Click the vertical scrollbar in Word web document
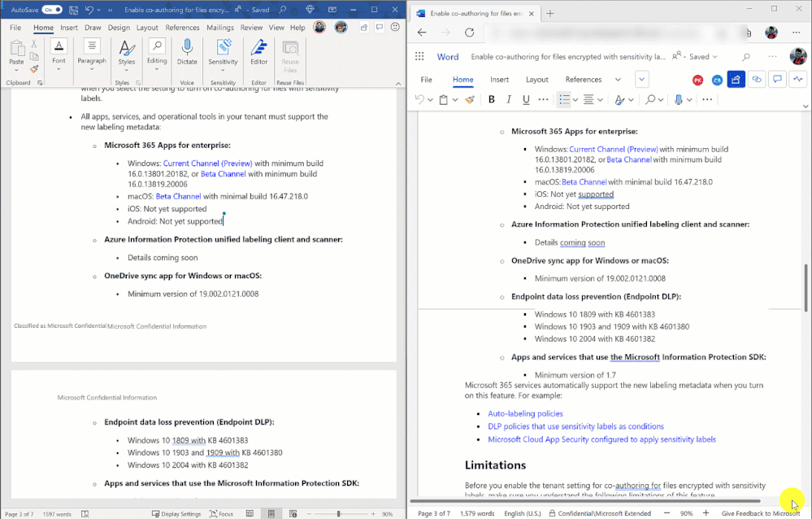The width and height of the screenshot is (812, 519). coord(805,288)
